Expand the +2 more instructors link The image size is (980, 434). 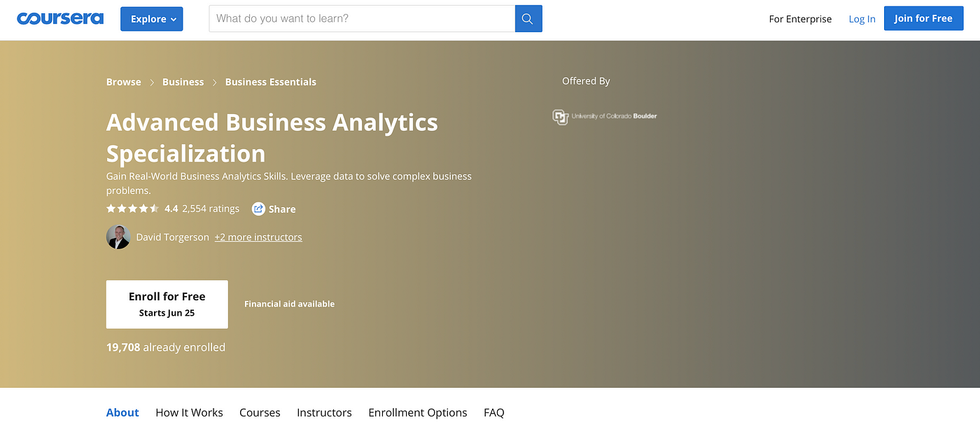[x=258, y=237]
